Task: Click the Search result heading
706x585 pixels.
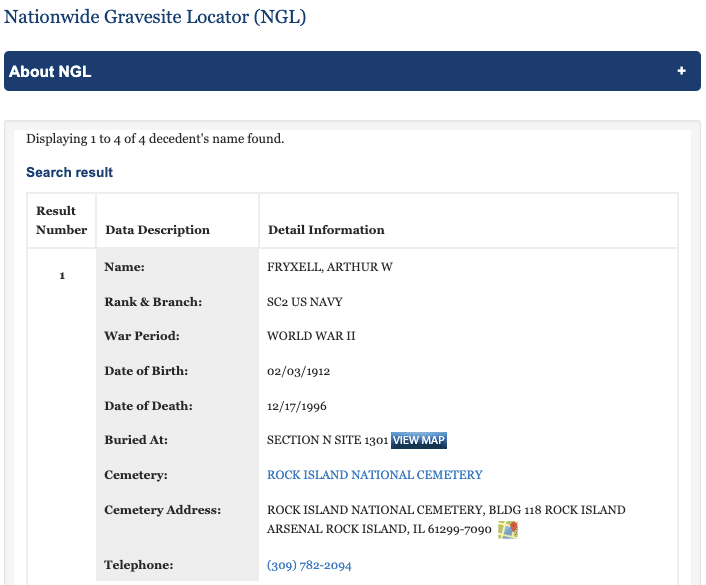Action: click(x=69, y=172)
